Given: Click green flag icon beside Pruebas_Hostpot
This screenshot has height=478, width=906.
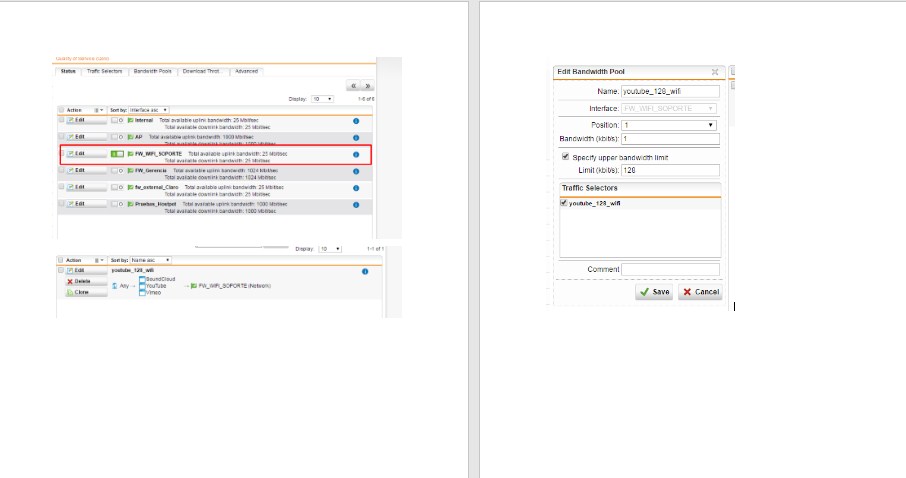Looking at the screenshot, I should point(131,204).
